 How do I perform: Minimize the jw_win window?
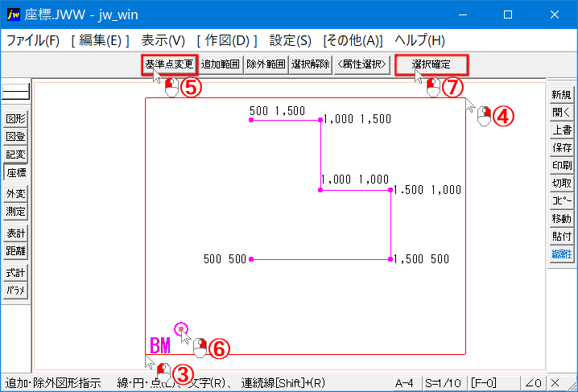tap(463, 14)
